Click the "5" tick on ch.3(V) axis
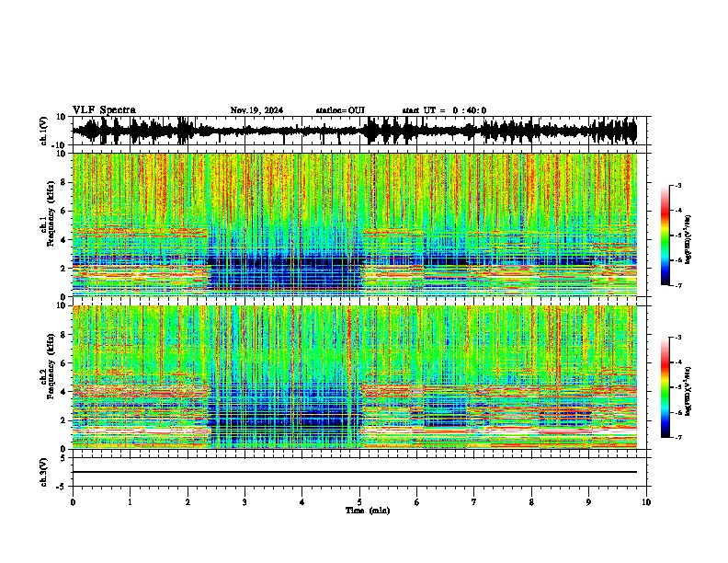Viewport: 728px width, 563px height. (63, 457)
